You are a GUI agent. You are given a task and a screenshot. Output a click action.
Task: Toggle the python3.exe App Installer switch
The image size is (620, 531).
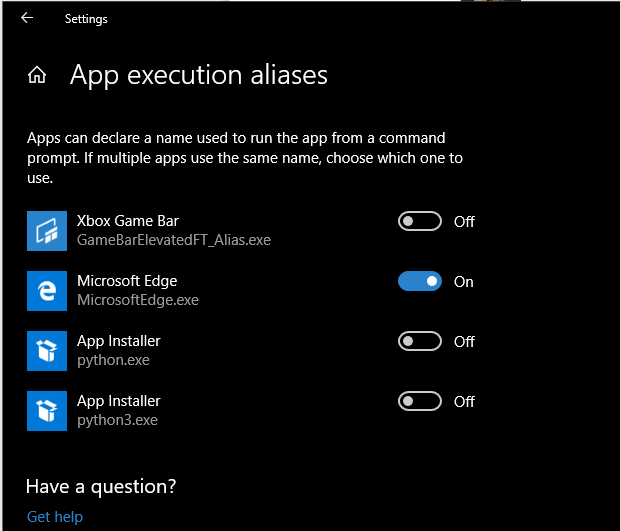[x=420, y=401]
